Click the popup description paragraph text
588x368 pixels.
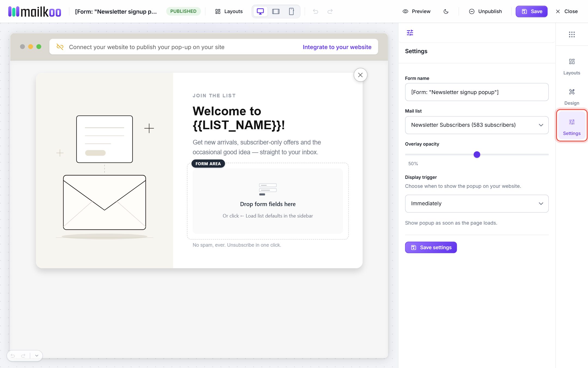coord(257,147)
